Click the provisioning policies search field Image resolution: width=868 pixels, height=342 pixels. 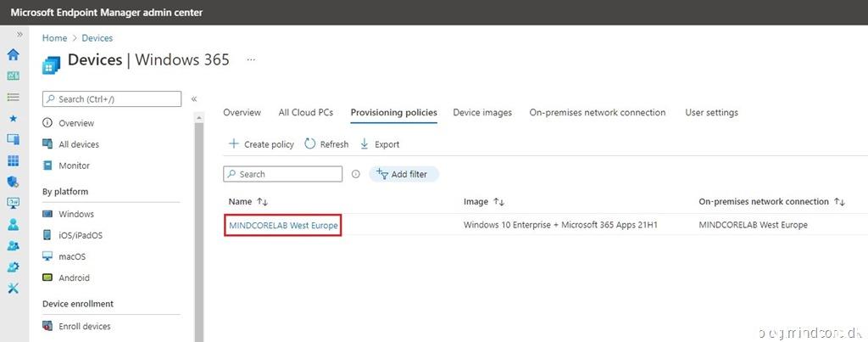pyautogui.click(x=283, y=174)
